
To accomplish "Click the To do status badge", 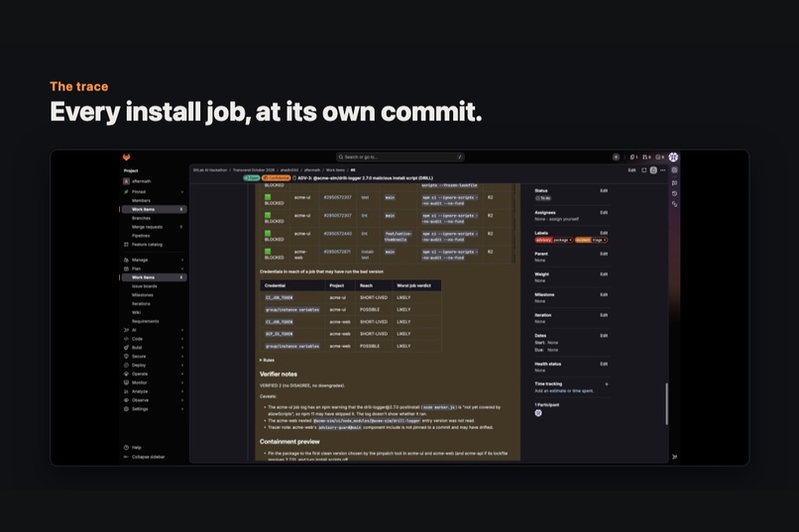I will coord(543,198).
